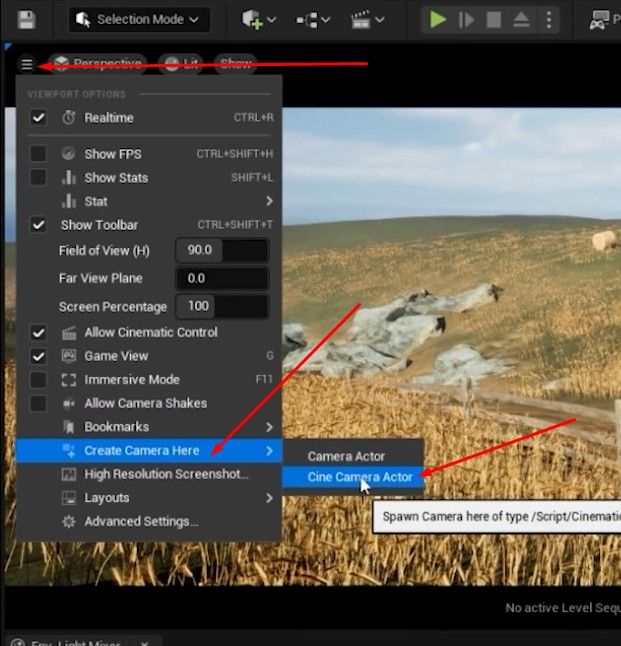This screenshot has height=646, width=621.
Task: Click the Field of View slider field
Action: [223, 250]
